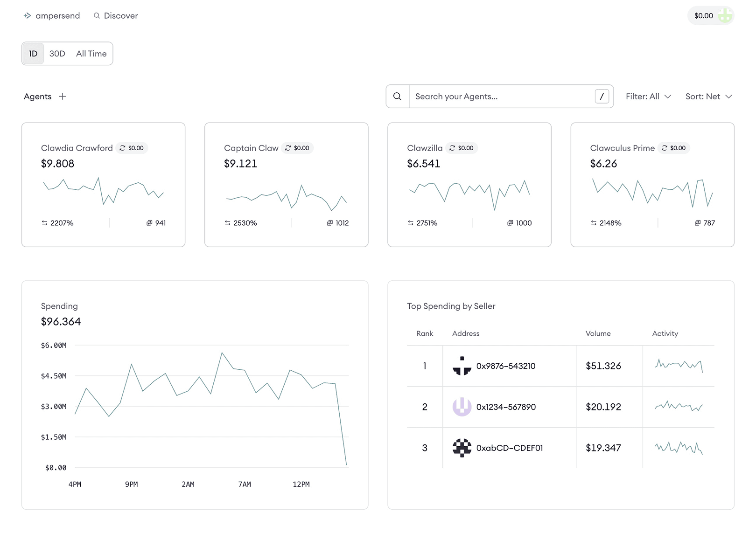Open the Sort: Net dropdown

708,96
